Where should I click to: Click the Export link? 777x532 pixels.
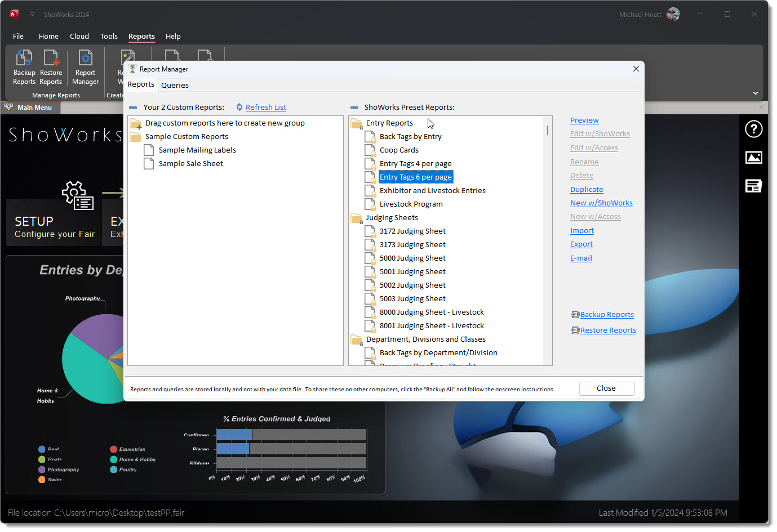coord(581,244)
